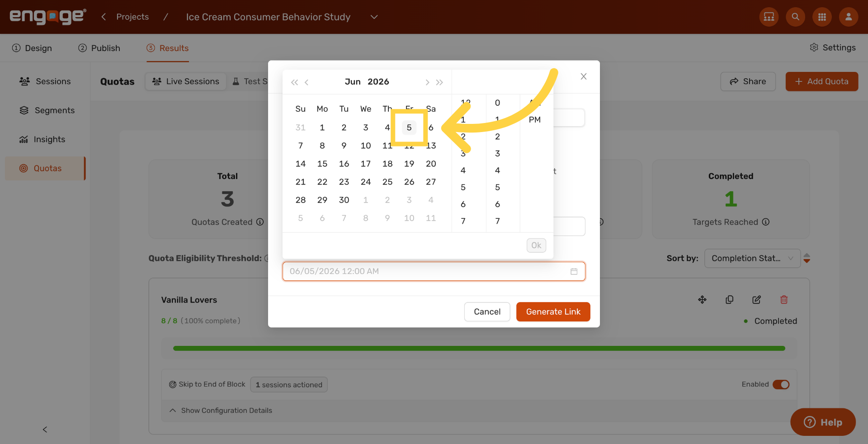The image size is (868, 444).
Task: Open the apps grid icon
Action: tap(822, 17)
